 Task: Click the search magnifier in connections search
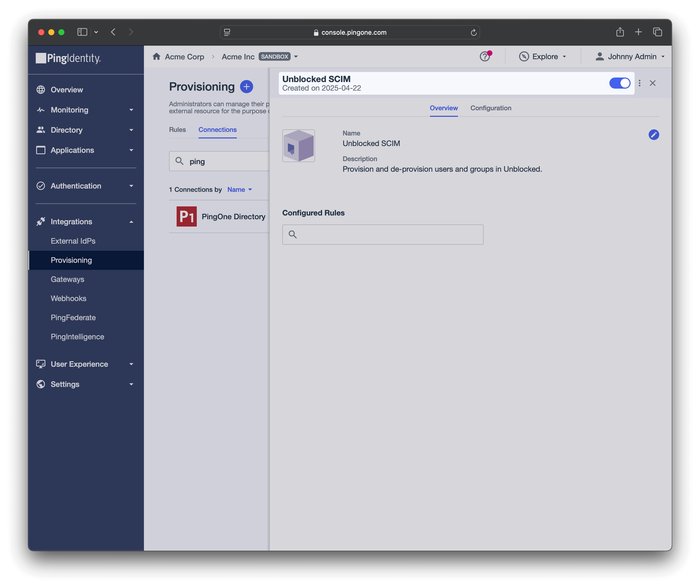point(179,161)
